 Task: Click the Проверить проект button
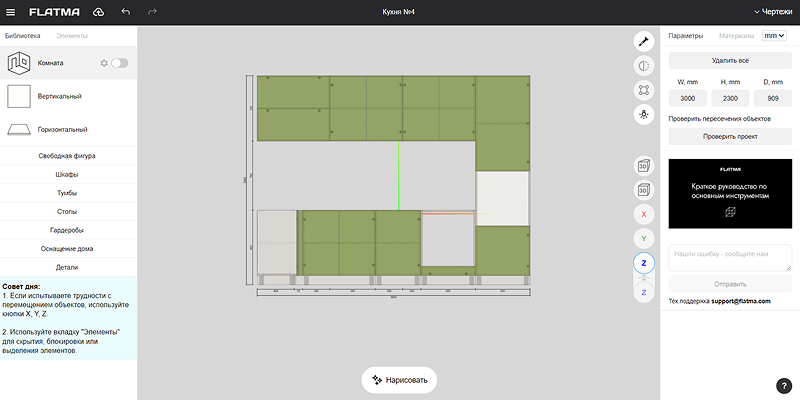[x=729, y=135]
